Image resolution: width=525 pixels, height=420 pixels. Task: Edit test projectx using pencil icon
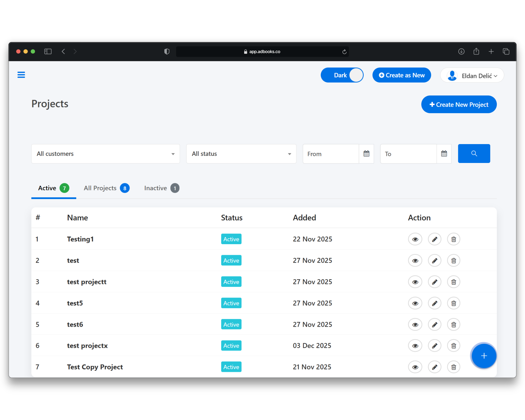pyautogui.click(x=434, y=346)
